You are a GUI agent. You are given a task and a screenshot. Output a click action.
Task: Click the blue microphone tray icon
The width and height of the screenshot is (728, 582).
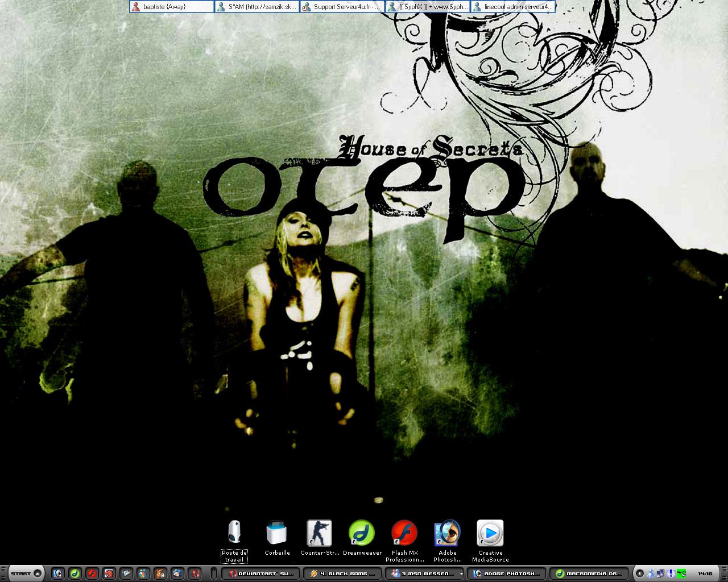coord(671,573)
